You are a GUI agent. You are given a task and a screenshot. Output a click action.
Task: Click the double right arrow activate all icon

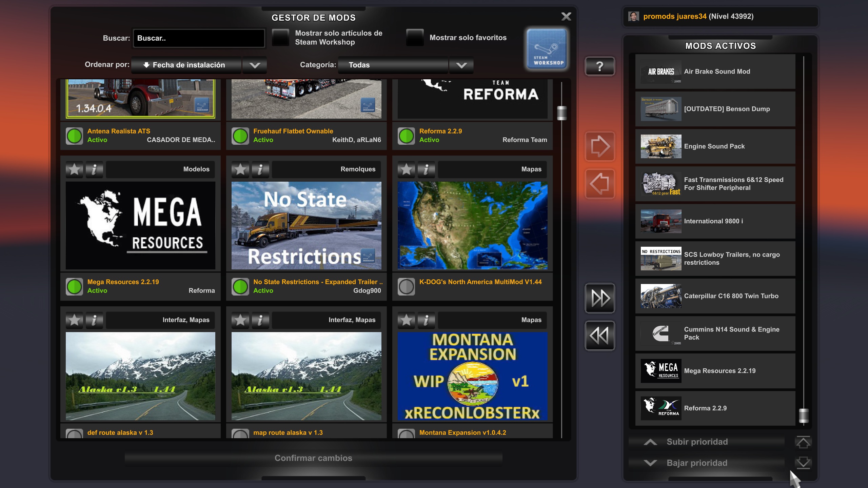click(x=599, y=298)
